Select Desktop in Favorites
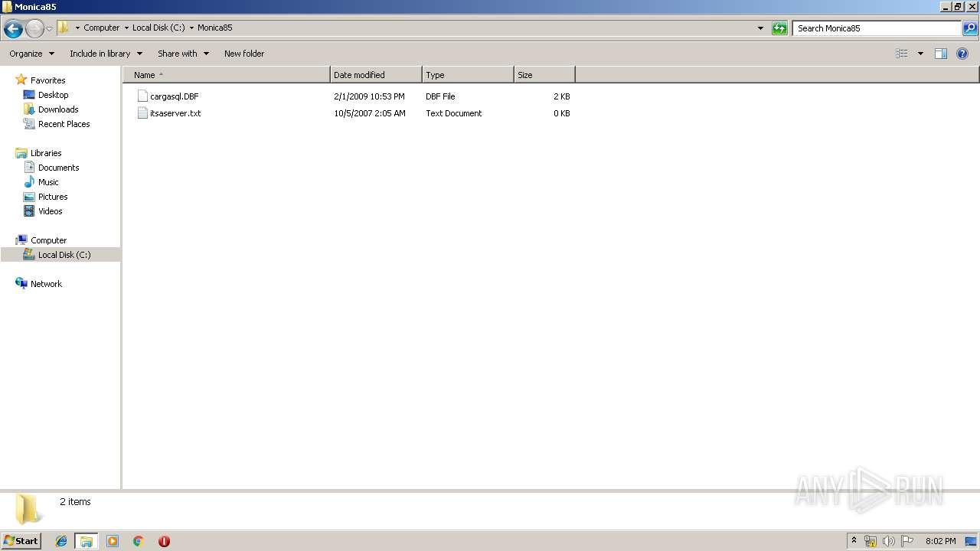This screenshot has width=980, height=551. pos(53,95)
